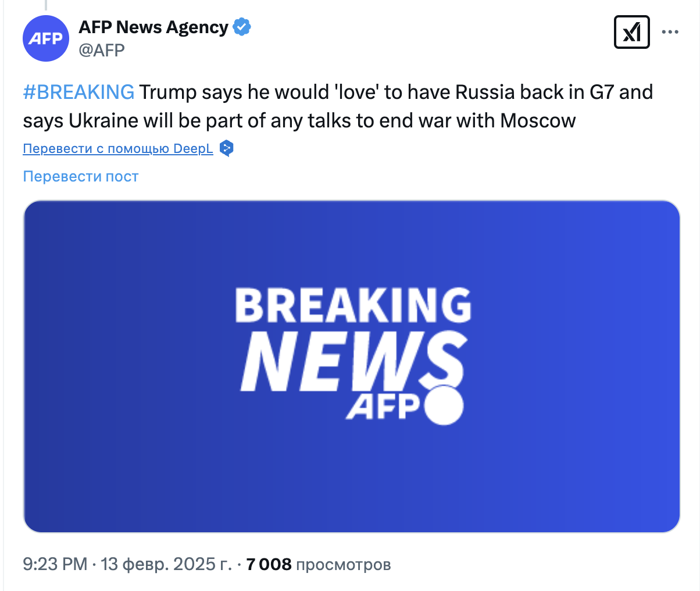Click the 'BREAKING' word in the image
Viewport: 700px width, 591px height.
point(352,305)
